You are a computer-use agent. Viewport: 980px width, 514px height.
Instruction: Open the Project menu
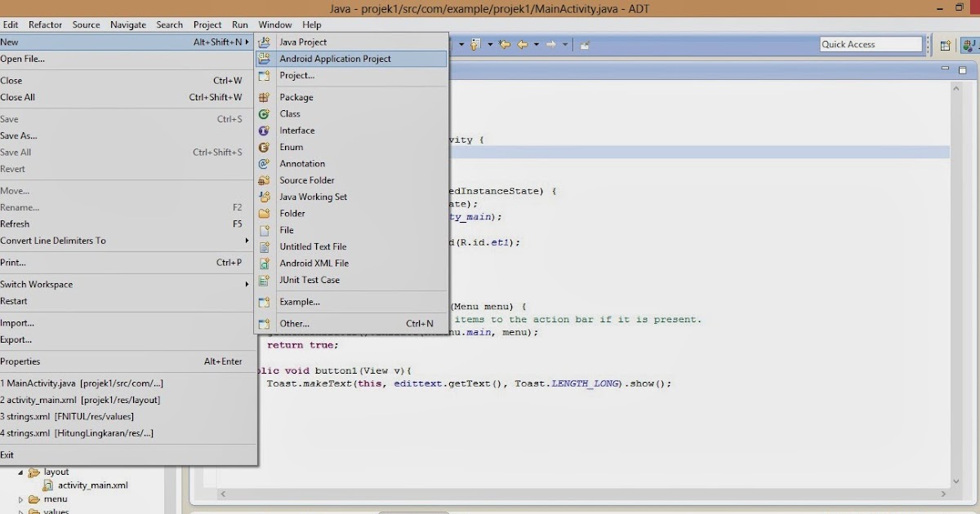(x=207, y=25)
